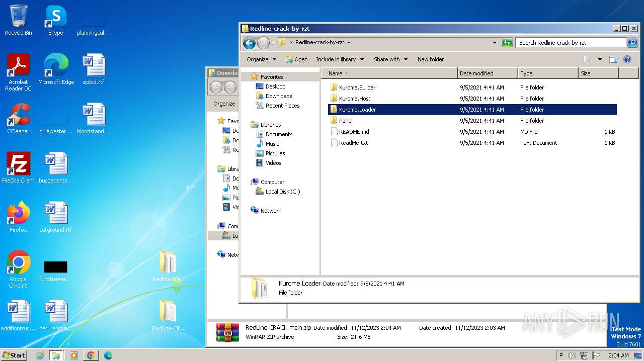Expand the Redline-crack-by-rzt breadcrumb arrow
644x362 pixels.
(x=349, y=43)
